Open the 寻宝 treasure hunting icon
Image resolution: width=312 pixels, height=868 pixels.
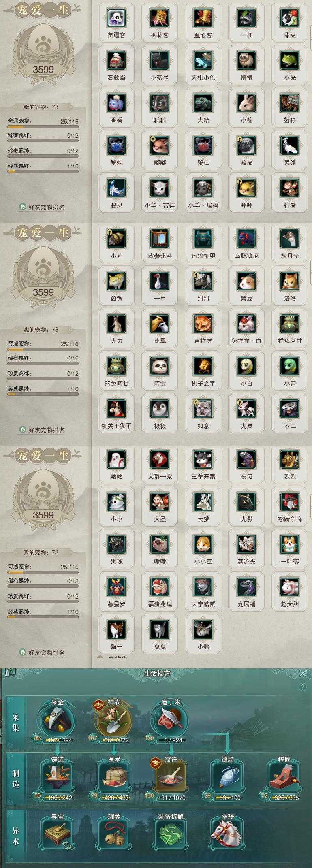58,833
